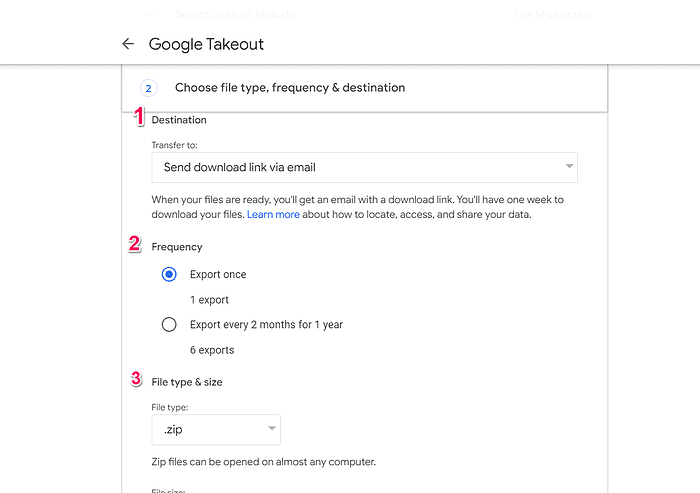Click the Export once label text
This screenshot has width=700, height=493.
click(218, 274)
